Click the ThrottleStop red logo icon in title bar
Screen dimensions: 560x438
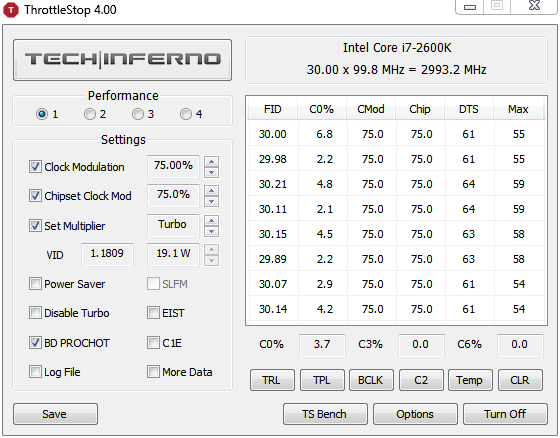10,10
